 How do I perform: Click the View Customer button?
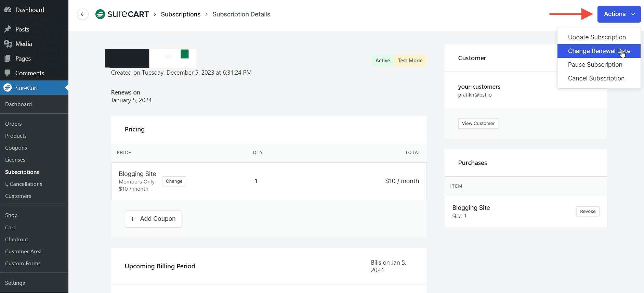pos(478,124)
